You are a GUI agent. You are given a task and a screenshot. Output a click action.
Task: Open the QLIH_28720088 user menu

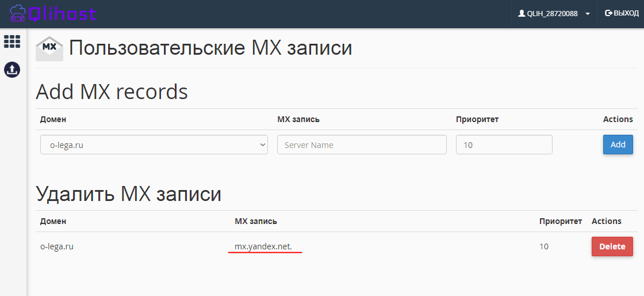pyautogui.click(x=554, y=14)
